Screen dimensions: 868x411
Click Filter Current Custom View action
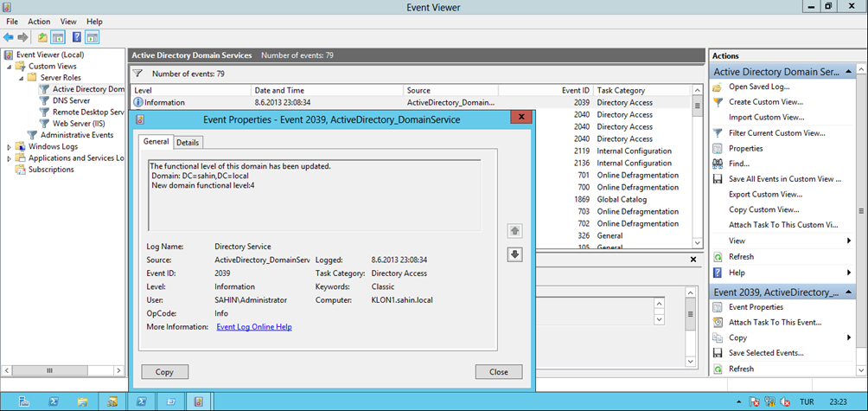pos(776,133)
